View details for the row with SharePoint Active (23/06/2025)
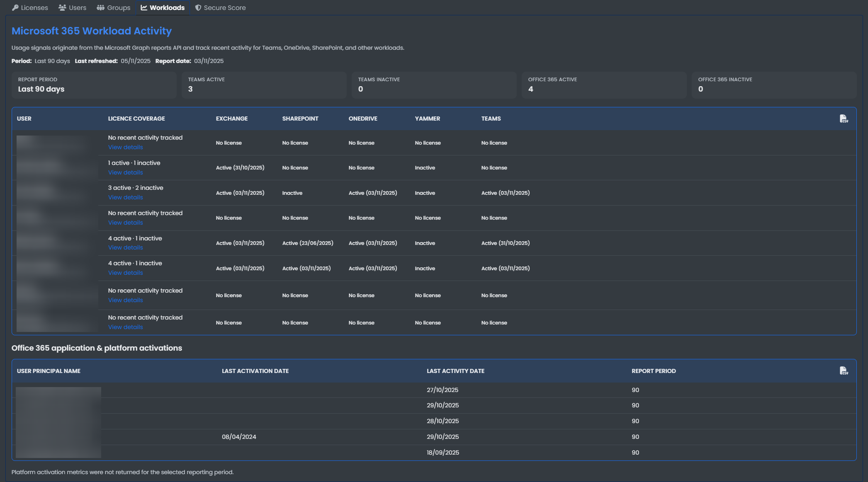The height and width of the screenshot is (482, 868). coord(125,248)
